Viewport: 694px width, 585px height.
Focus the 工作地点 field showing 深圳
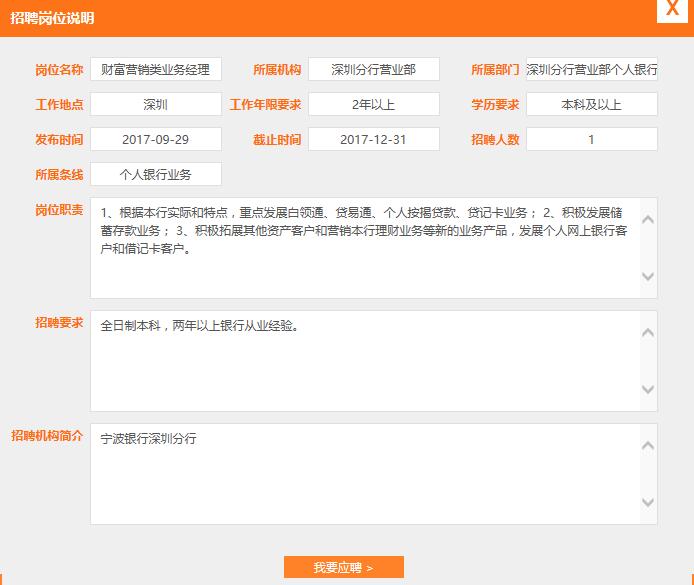click(x=155, y=105)
